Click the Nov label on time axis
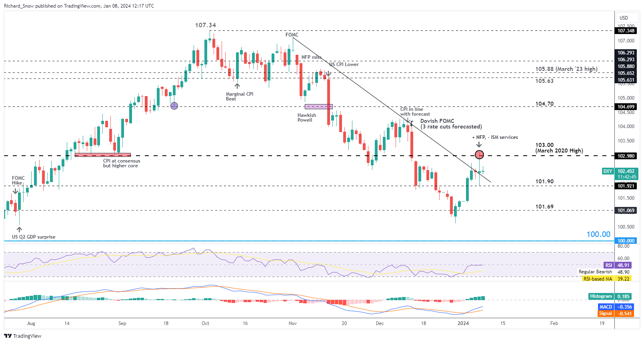 293,323
